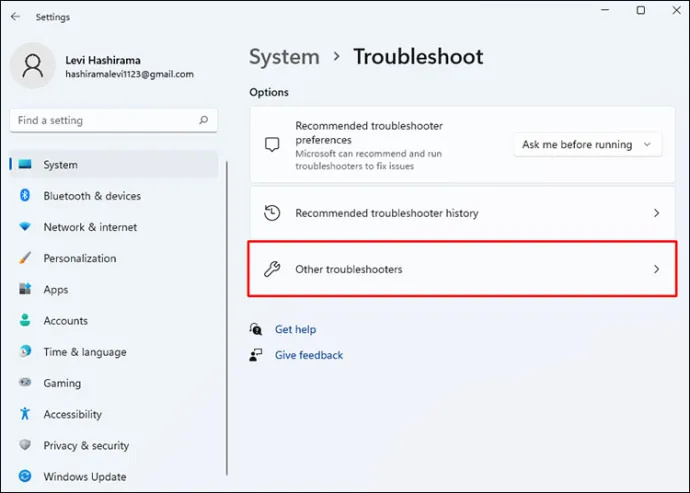
Task: Open Bluetooth & devices via its icon
Action: tap(25, 195)
